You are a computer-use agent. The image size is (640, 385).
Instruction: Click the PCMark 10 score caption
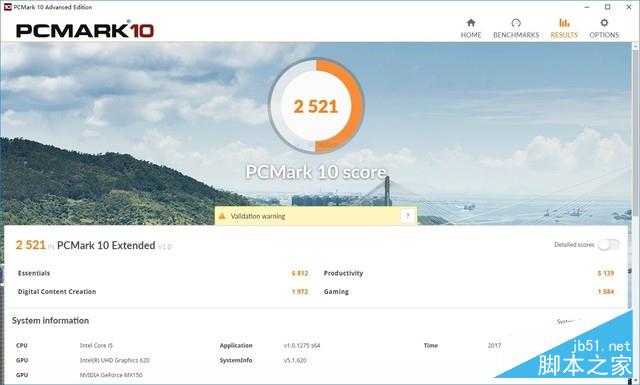click(x=316, y=172)
